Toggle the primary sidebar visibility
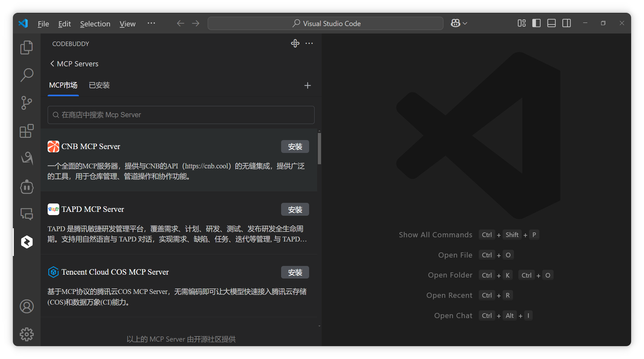The image size is (644, 359). 536,23
